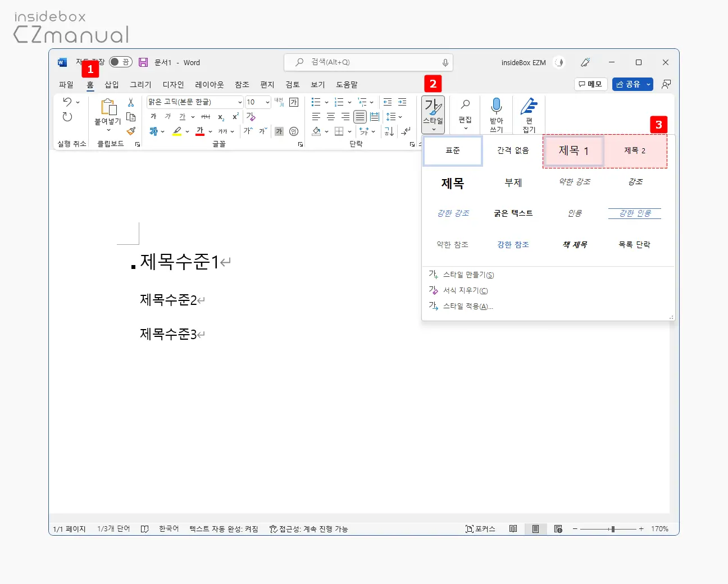Select the Format Painter brush
This screenshot has width=728, height=584.
coord(131,131)
